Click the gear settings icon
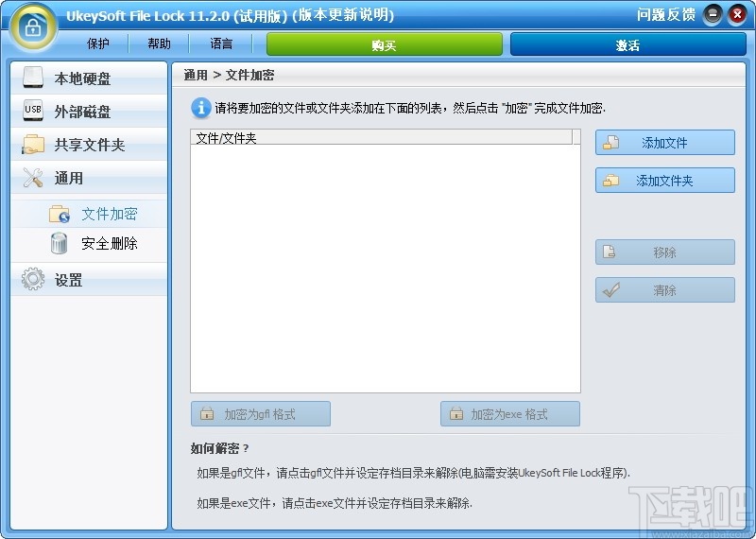The image size is (756, 539). coord(33,279)
